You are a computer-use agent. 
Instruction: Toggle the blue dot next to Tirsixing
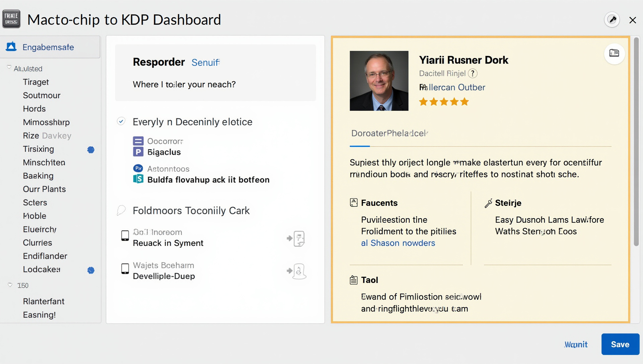click(91, 150)
